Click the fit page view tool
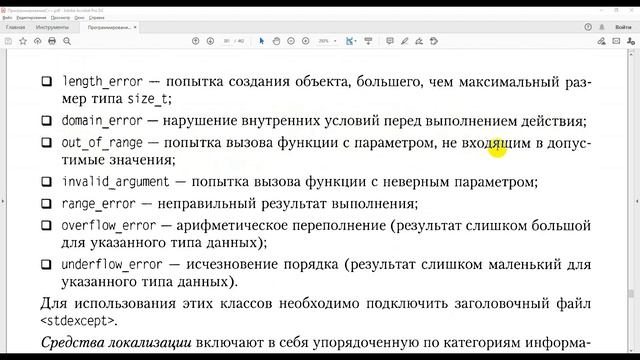Screen dimensions: 640x360 (349, 41)
